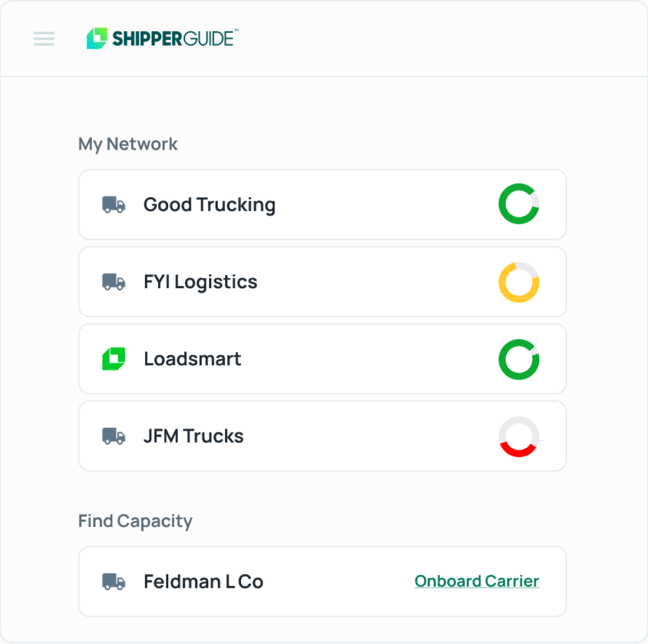Select Loadsmart's completion donut chart
Viewport: 648px width, 644px height.
pos(519,359)
